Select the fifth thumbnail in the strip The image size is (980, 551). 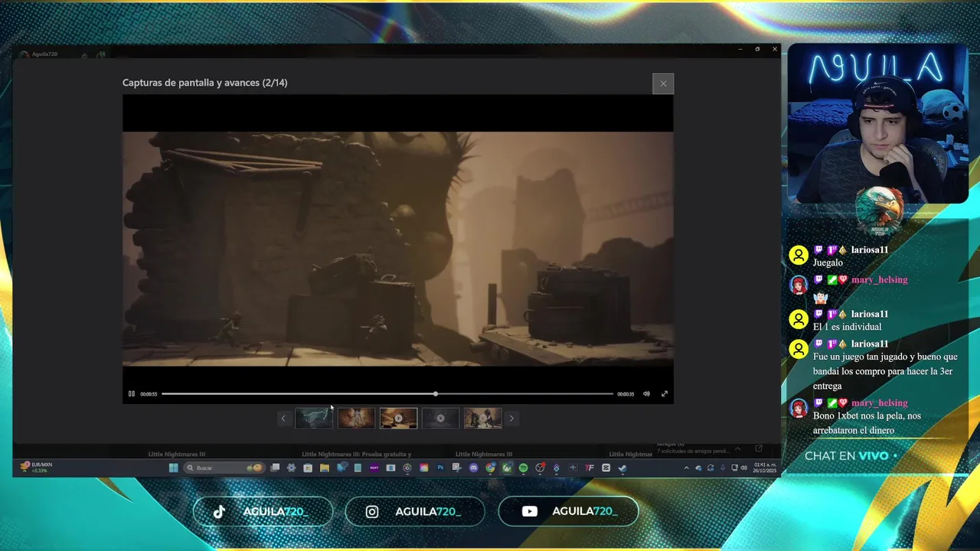(482, 418)
